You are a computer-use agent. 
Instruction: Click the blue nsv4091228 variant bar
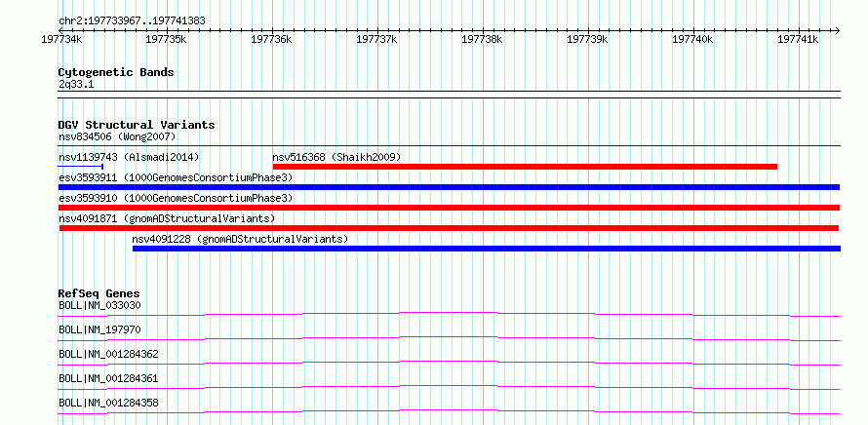pos(487,249)
